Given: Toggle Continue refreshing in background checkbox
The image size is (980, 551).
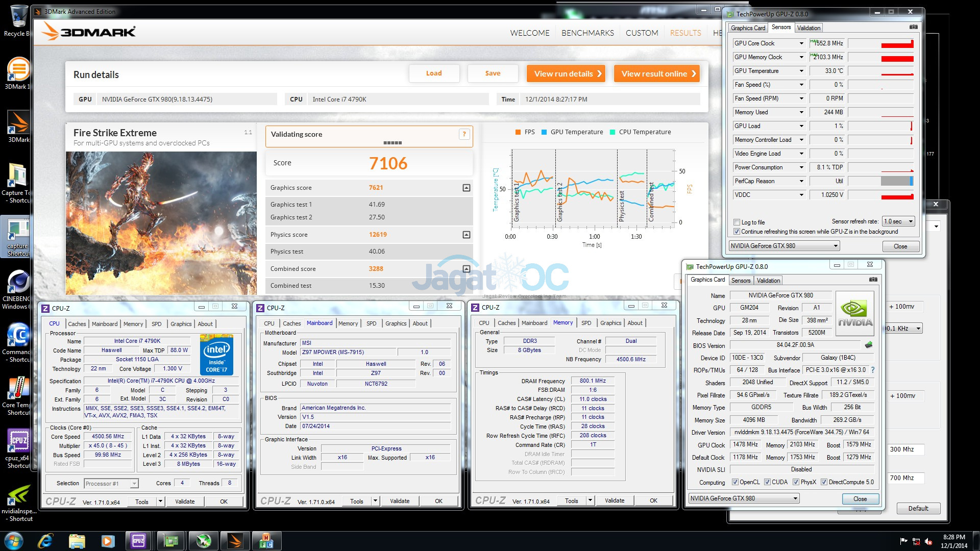Looking at the screenshot, I should [x=737, y=232].
